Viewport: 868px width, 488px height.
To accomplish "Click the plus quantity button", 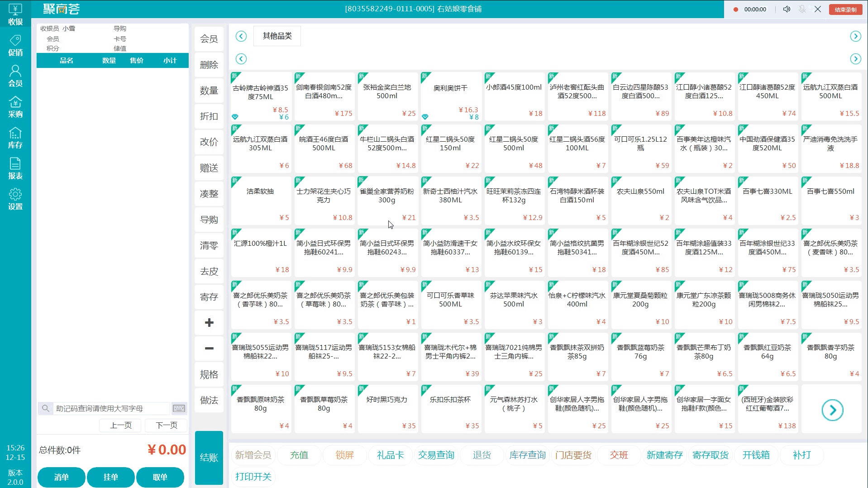I will click(x=209, y=323).
